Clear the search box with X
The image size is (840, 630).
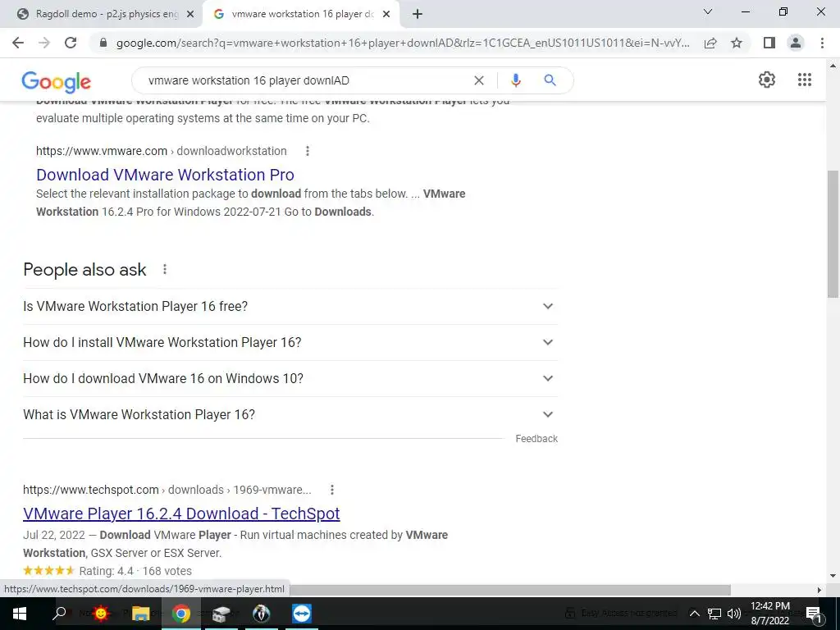click(479, 80)
